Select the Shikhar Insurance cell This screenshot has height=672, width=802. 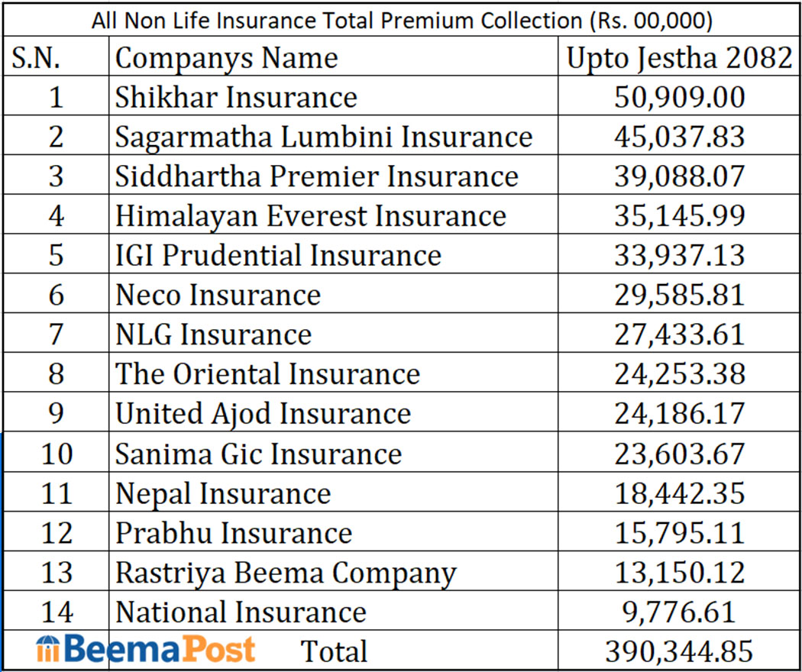pos(236,97)
